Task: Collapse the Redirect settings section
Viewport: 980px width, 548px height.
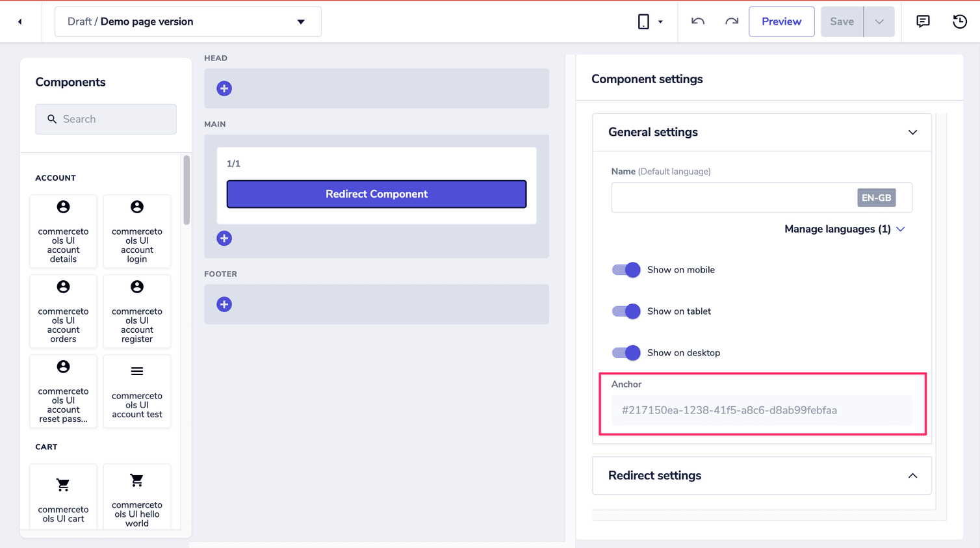Action: 912,475
